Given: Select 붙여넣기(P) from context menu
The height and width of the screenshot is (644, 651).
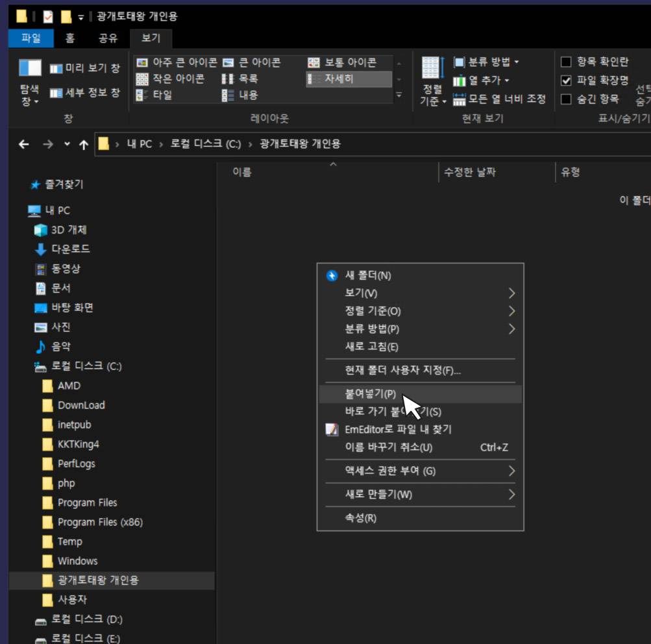Looking at the screenshot, I should tap(370, 394).
